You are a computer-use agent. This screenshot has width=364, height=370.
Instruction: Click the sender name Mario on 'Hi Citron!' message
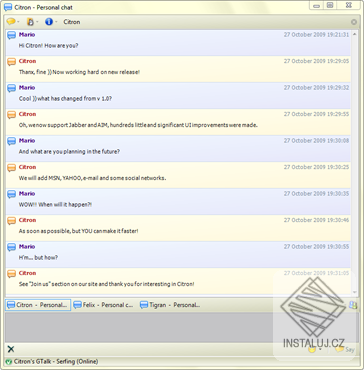(27, 35)
